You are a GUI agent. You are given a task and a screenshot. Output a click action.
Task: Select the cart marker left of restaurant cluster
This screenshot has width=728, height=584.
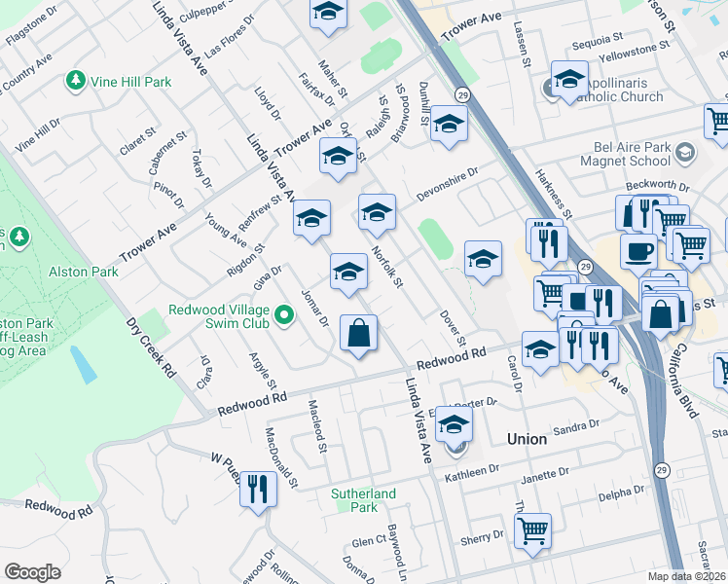548,295
